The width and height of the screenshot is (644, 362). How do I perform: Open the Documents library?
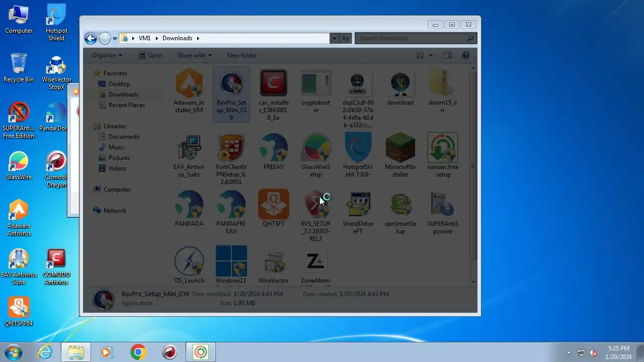click(124, 137)
